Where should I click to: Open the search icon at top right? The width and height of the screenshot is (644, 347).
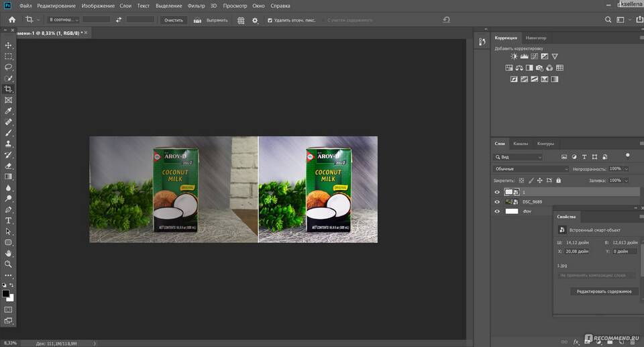click(608, 19)
